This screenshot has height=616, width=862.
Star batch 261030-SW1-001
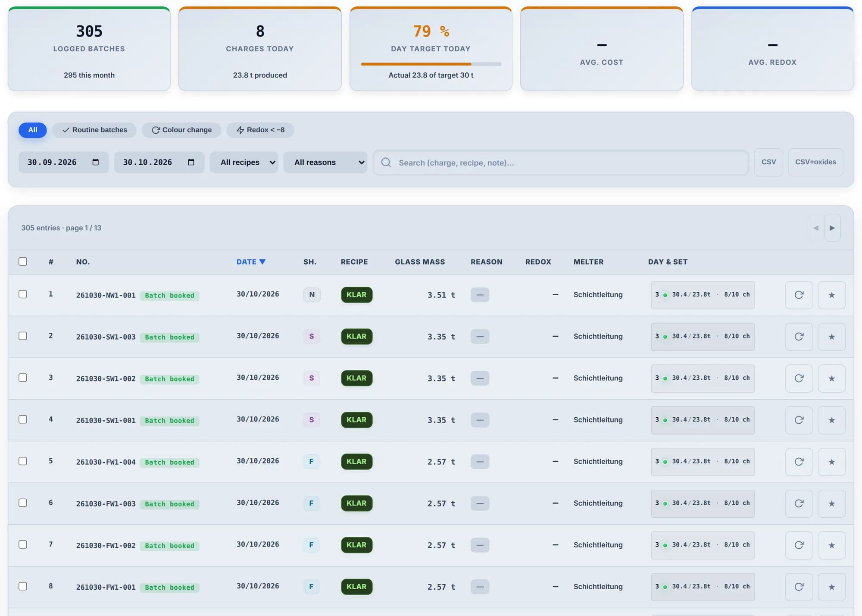coord(831,420)
